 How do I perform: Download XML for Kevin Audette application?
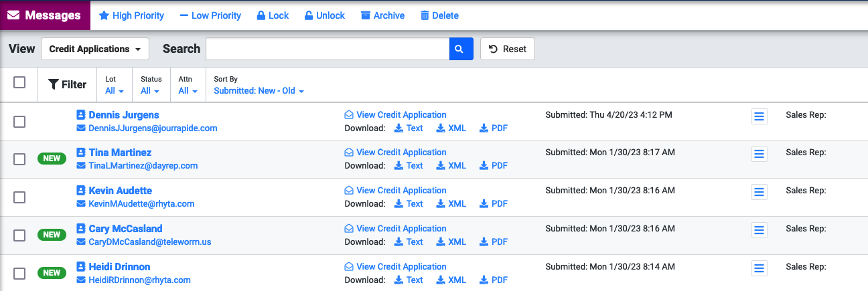451,204
